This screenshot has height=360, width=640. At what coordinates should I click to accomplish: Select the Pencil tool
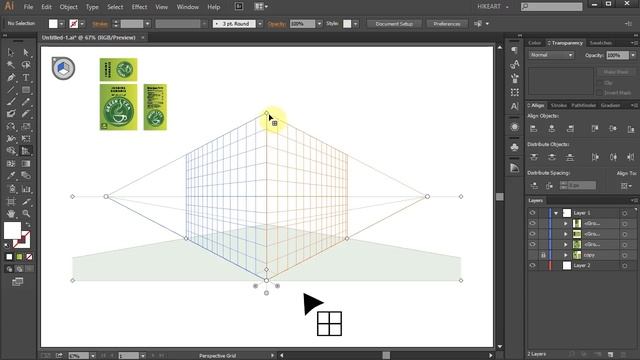click(x=26, y=102)
